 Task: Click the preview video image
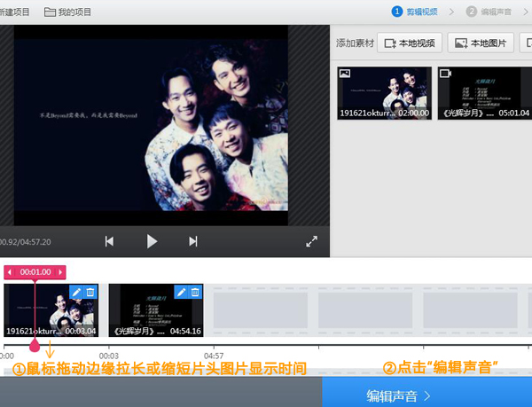pyautogui.click(x=151, y=125)
